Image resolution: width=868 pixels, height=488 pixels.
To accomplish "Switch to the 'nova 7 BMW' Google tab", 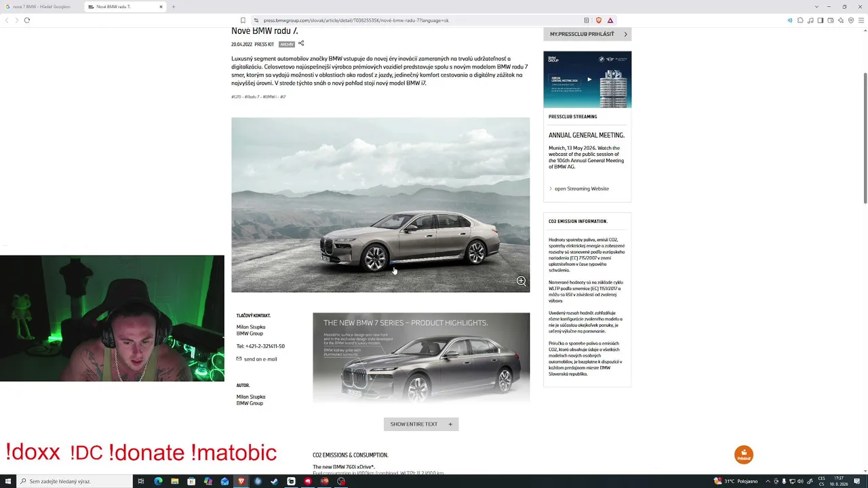I will [41, 7].
